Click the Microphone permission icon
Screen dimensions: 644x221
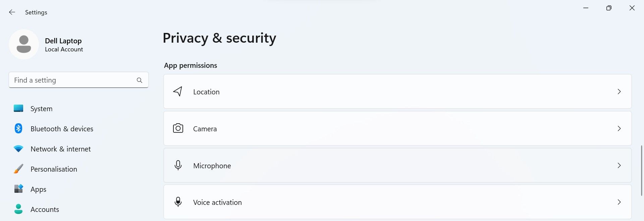pos(178,165)
